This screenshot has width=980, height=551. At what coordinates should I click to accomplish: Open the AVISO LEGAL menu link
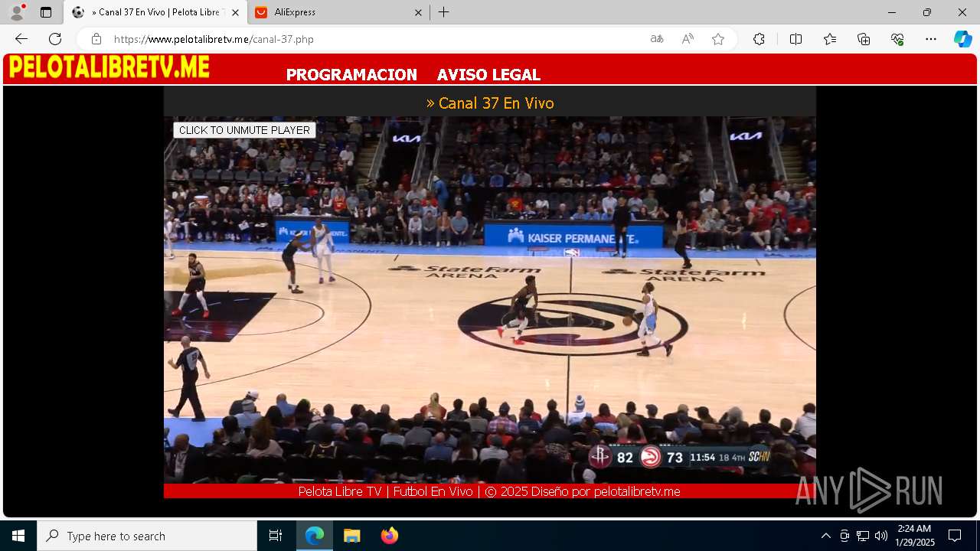point(488,75)
